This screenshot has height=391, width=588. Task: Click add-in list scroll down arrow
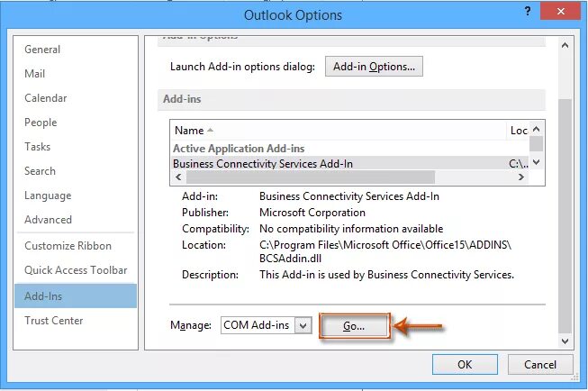tap(537, 162)
